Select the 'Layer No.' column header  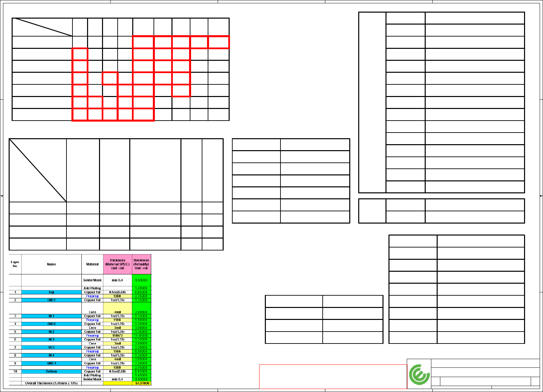tap(15, 264)
